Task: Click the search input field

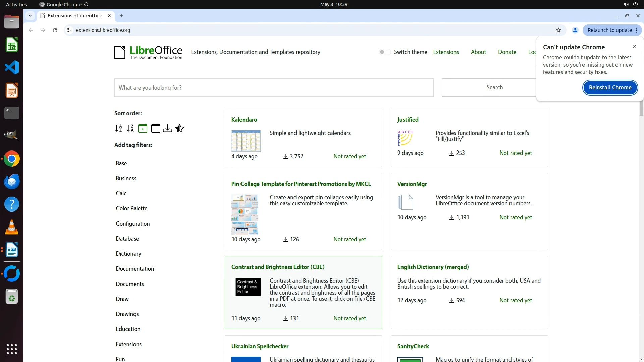Action: coord(274,88)
